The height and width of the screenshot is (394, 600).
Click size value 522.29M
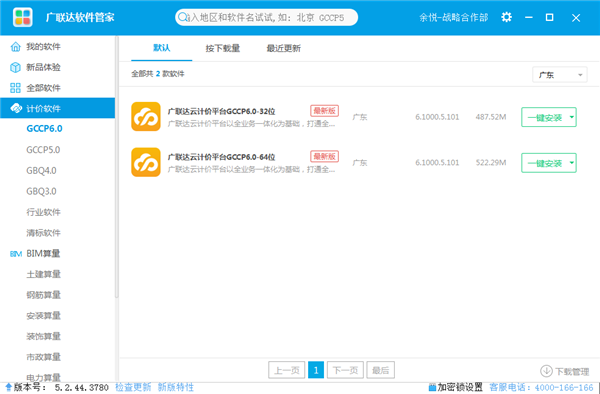click(x=491, y=163)
